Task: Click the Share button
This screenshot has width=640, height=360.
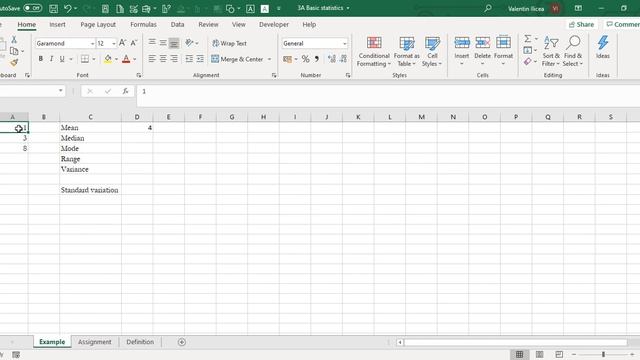Action: [582, 24]
